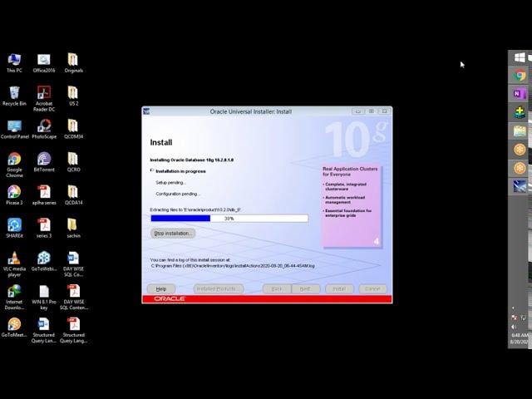Select the VLC media player shortcut
Image resolution: width=532 pixels, height=399 pixels.
click(14, 264)
